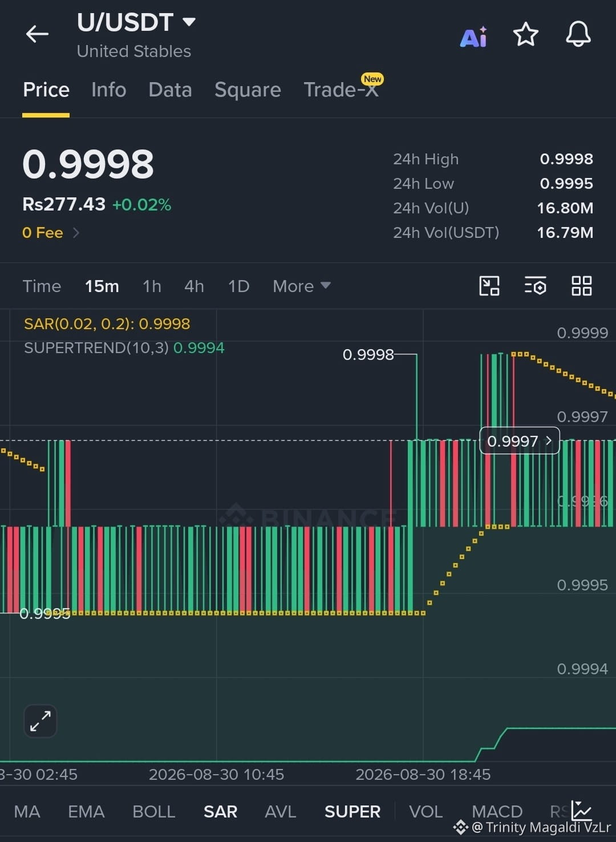Expand the More timeframes dropdown
Viewport: 616px width, 842px height.
click(301, 286)
